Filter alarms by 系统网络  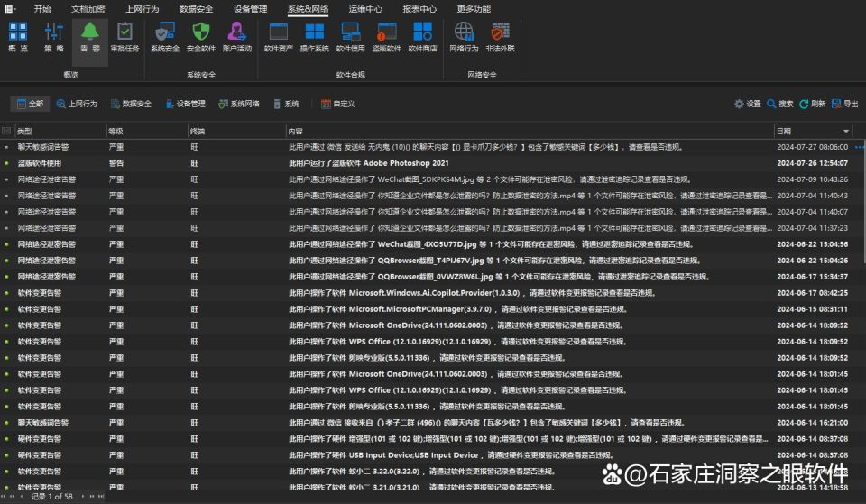tap(238, 104)
